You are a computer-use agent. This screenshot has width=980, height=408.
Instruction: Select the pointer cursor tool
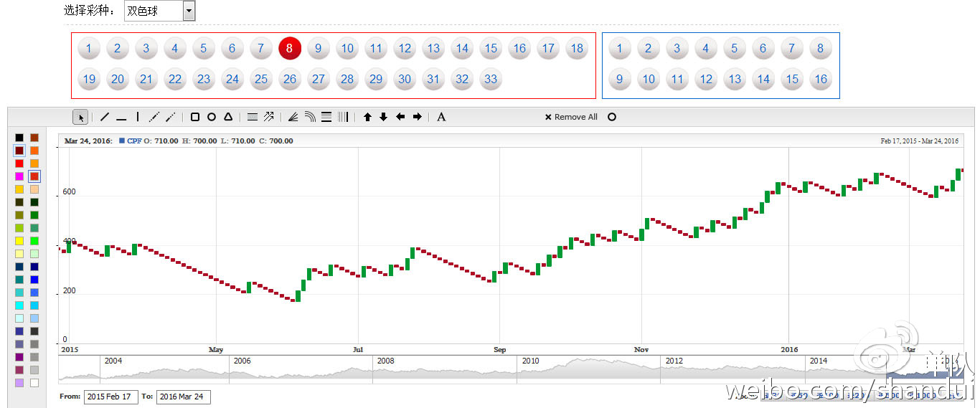click(81, 117)
